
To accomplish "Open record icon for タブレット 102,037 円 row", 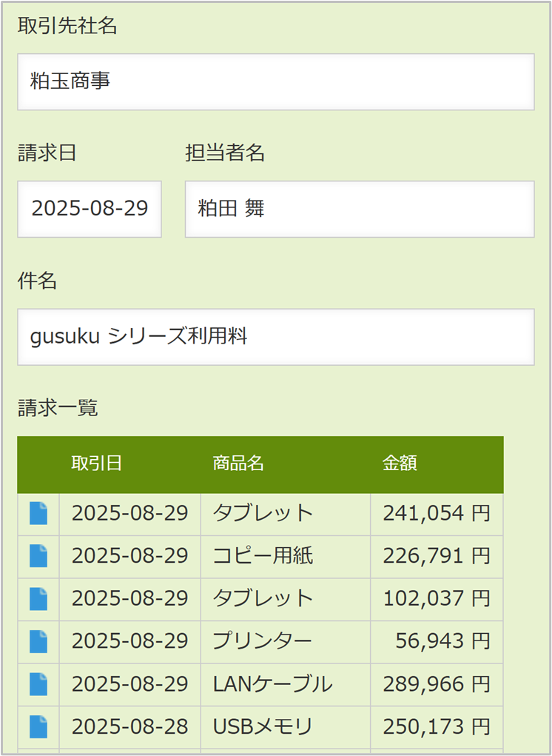I will (x=38, y=598).
